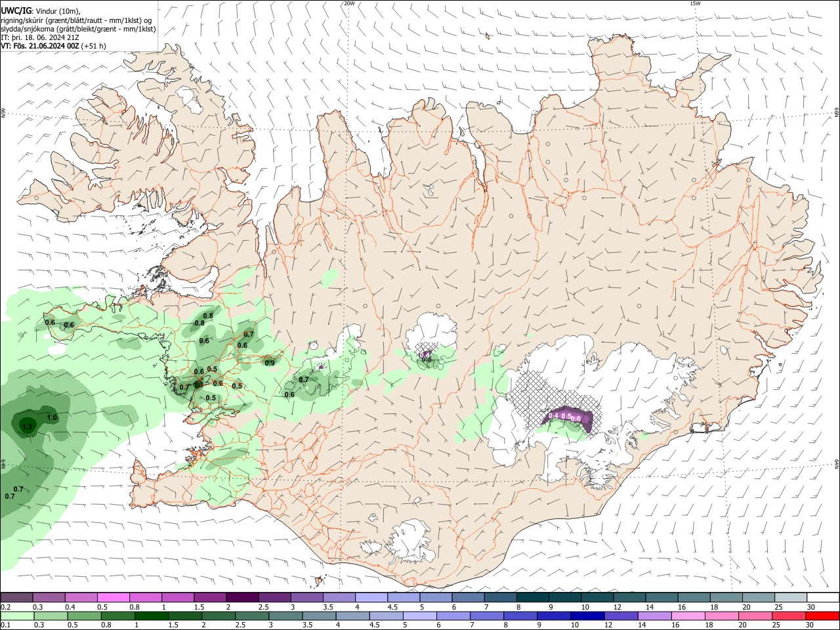This screenshot has height=630, width=840.
Task: Click the "slydda/snjókoma (grátt/bleikt/grænt" header line
Action: click(78, 29)
